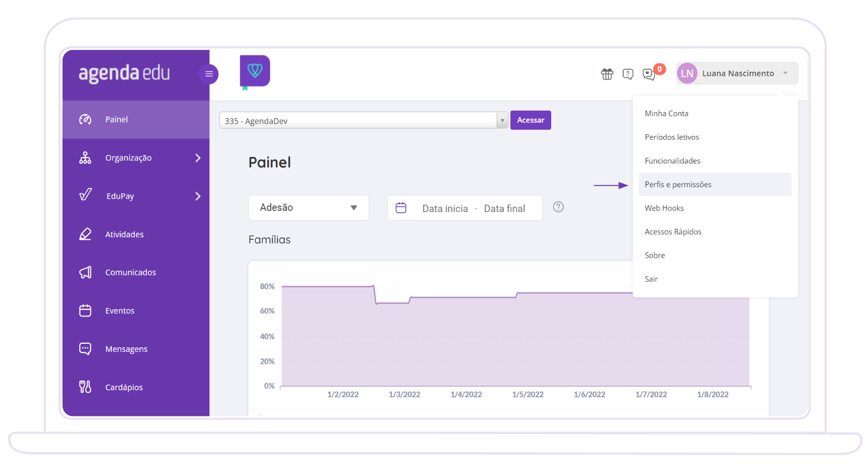868x470 pixels.
Task: Click the Eventos calendar icon
Action: (x=85, y=310)
